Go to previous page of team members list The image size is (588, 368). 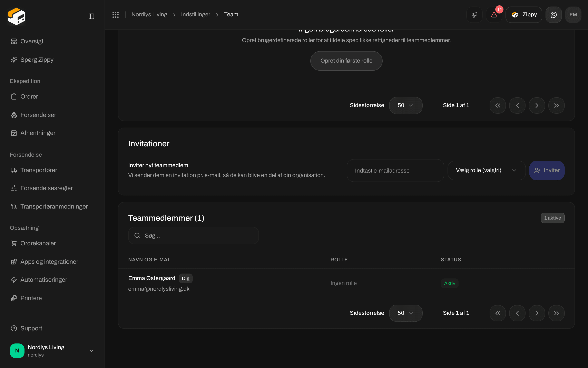pos(517,313)
